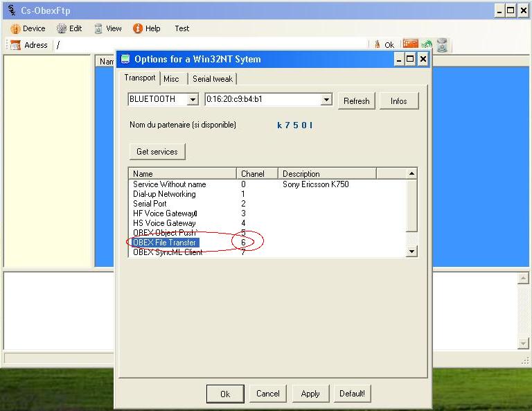This screenshot has height=411, width=532.
Task: Open the Edit menu
Action: pos(69,28)
